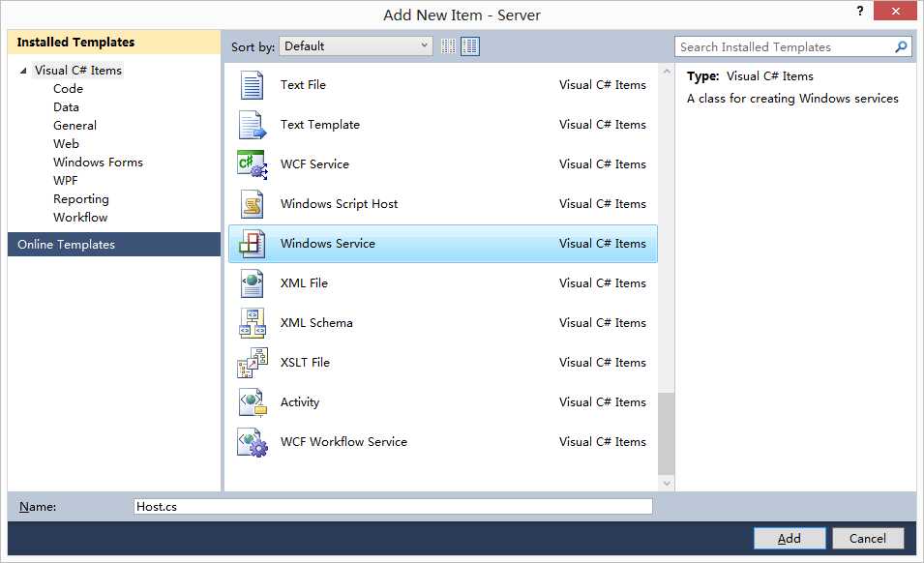
Task: Select the Text Template icon
Action: tap(253, 125)
